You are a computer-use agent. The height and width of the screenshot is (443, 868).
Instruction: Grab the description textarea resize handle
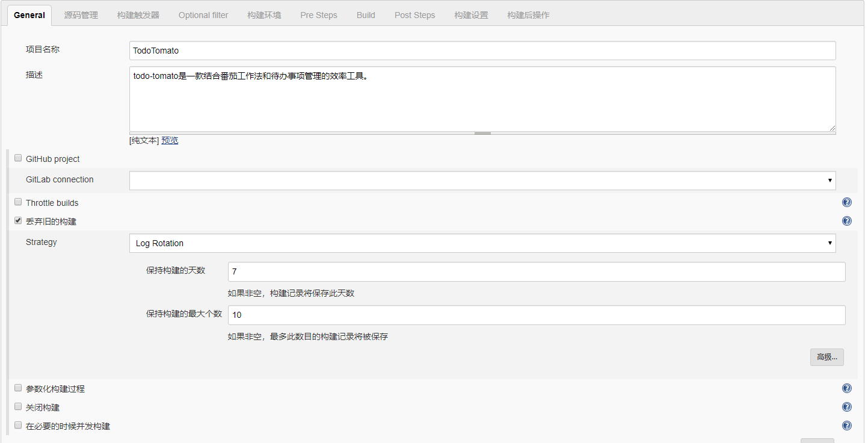click(482, 133)
